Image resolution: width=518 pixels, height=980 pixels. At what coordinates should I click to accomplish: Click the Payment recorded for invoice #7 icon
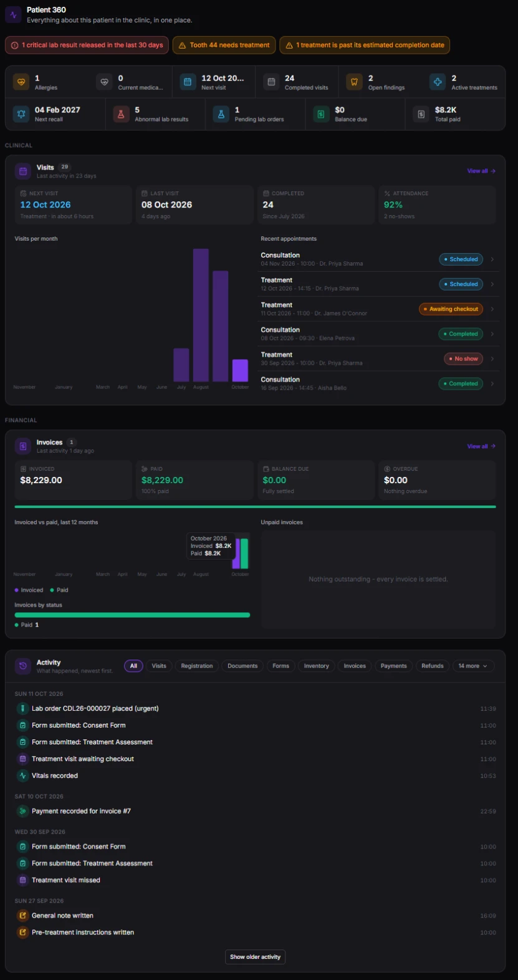click(22, 811)
